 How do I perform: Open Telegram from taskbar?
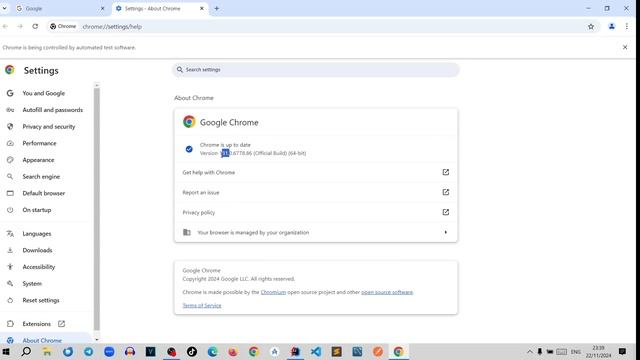[x=89, y=351]
